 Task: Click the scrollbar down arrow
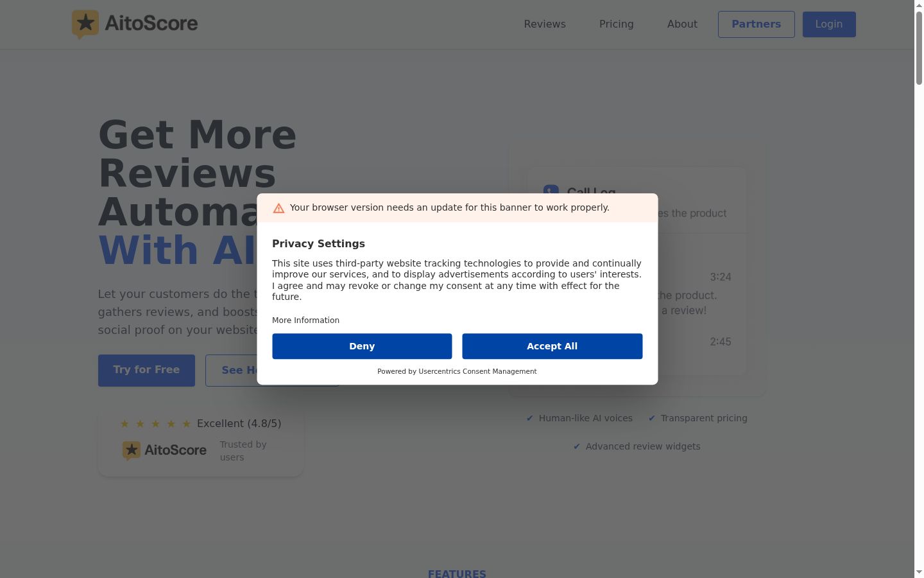pos(919,572)
